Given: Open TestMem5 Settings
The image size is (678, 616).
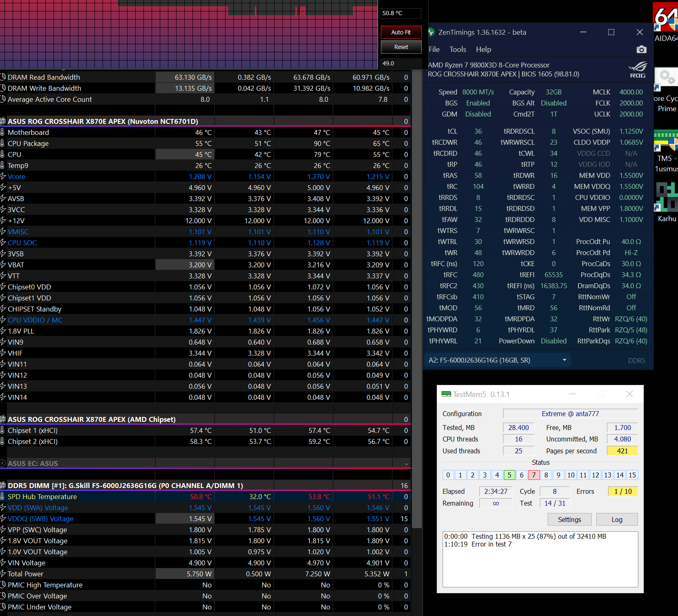Looking at the screenshot, I should click(569, 520).
